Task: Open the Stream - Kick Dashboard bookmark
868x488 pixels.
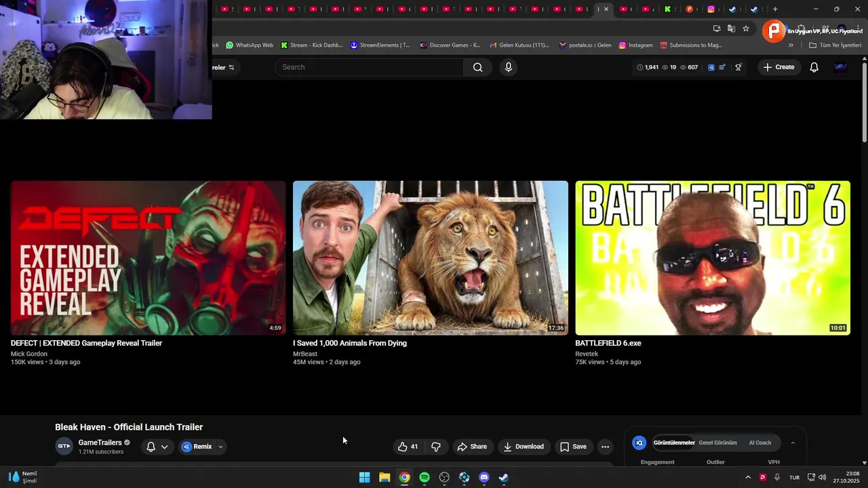Action: (x=312, y=45)
